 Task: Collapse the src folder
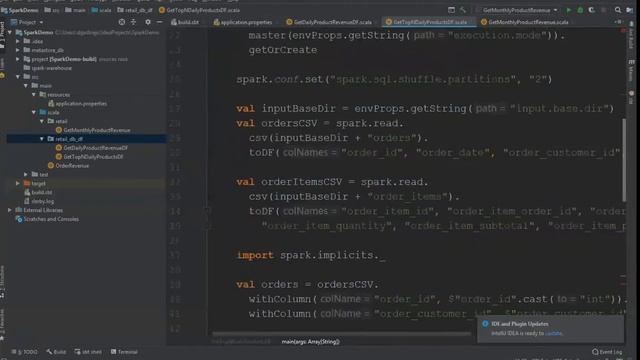18,77
